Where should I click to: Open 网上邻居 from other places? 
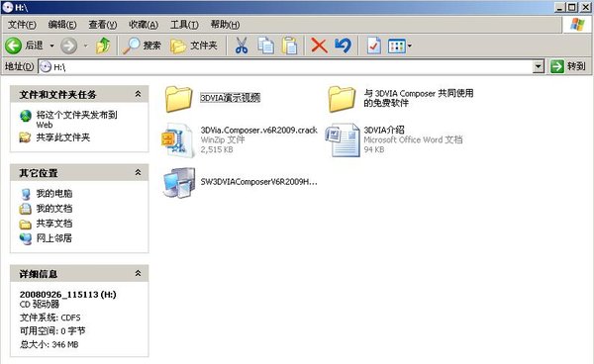[54, 238]
